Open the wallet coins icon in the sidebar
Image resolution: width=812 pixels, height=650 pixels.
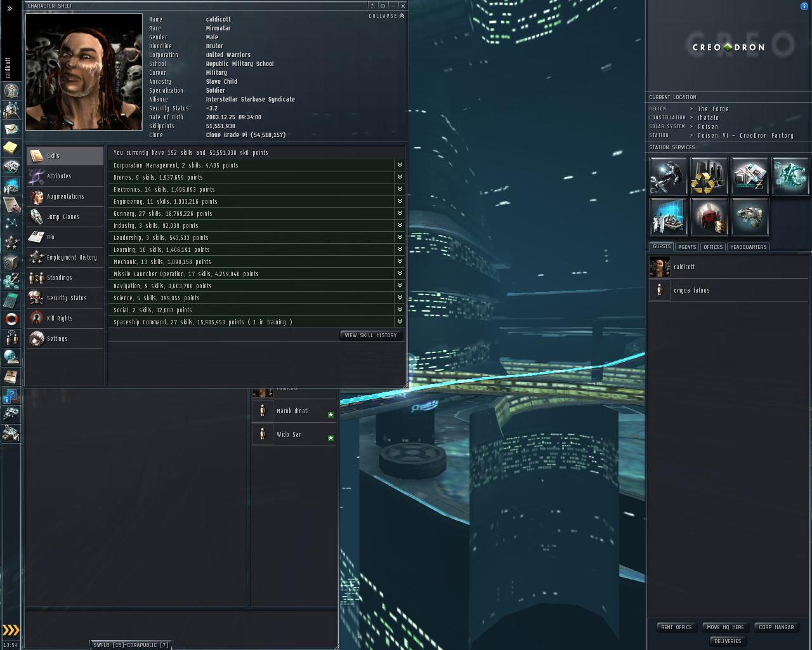11,281
